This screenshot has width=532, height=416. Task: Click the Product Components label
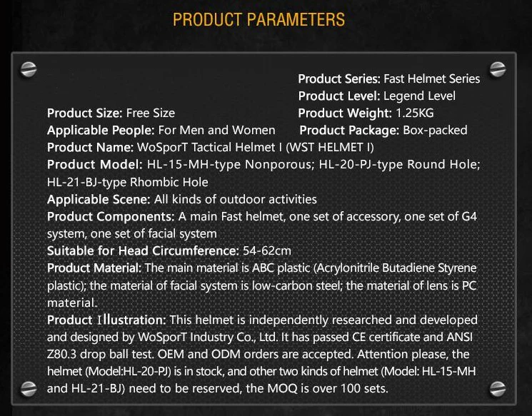(111, 217)
